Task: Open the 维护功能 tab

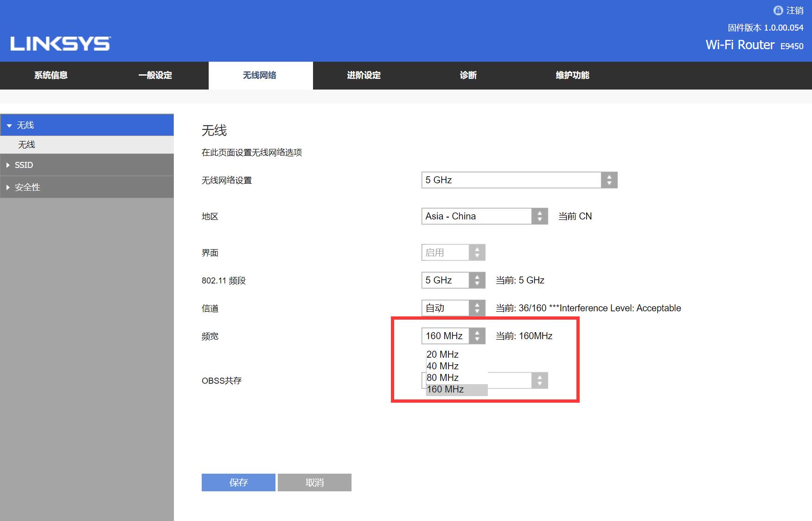Action: pos(572,75)
